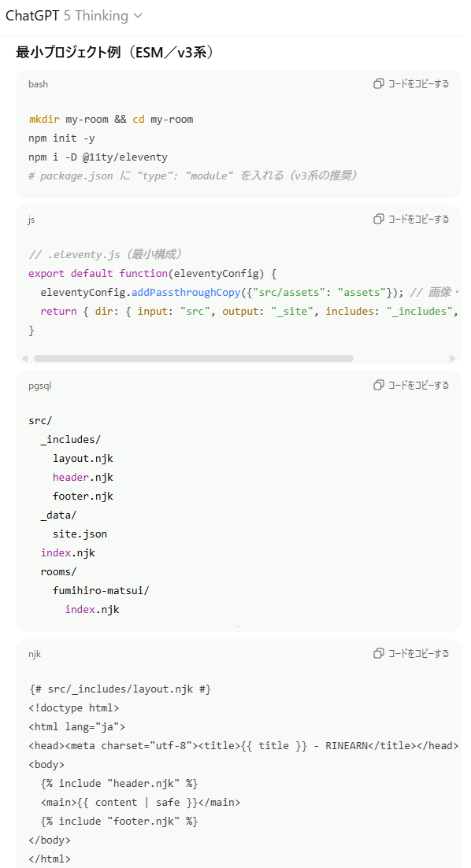Screen dimensions: 471x868
Task: Click the njk language label
Action: click(35, 654)
